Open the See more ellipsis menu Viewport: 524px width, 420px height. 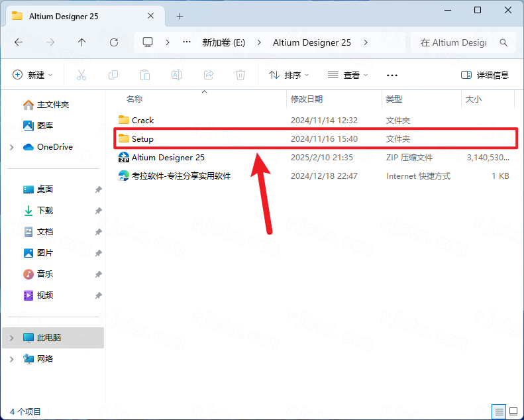[x=392, y=76]
